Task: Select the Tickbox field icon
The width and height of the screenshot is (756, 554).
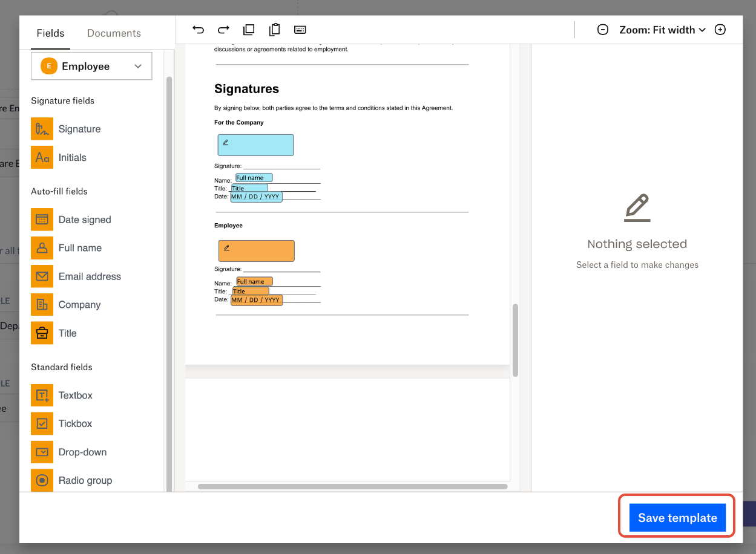Action: 42,424
